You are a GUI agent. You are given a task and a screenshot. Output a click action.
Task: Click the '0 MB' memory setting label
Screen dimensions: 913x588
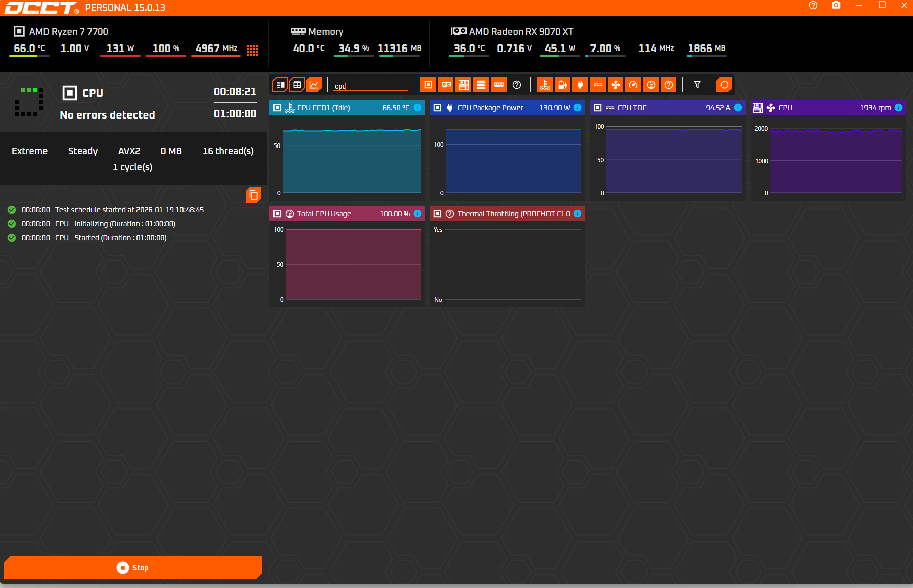[171, 151]
